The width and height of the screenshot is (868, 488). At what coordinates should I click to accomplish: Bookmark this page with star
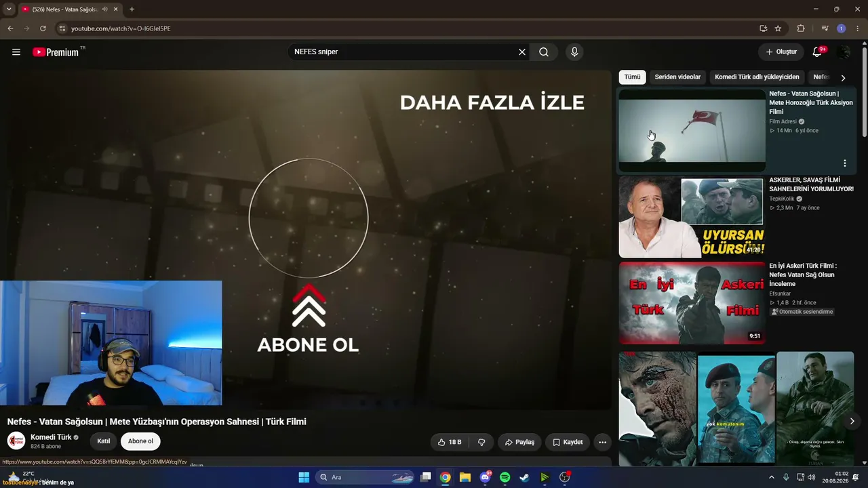pyautogui.click(x=778, y=28)
